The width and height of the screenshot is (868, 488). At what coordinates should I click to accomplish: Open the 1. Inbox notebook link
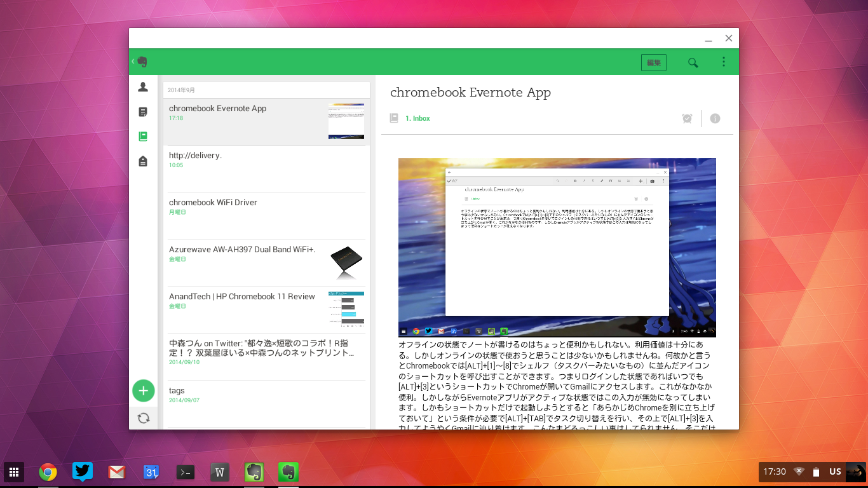pos(417,118)
